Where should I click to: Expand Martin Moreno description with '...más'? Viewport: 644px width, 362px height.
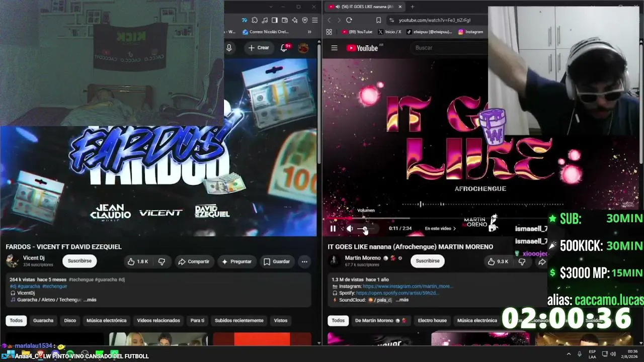(x=402, y=300)
